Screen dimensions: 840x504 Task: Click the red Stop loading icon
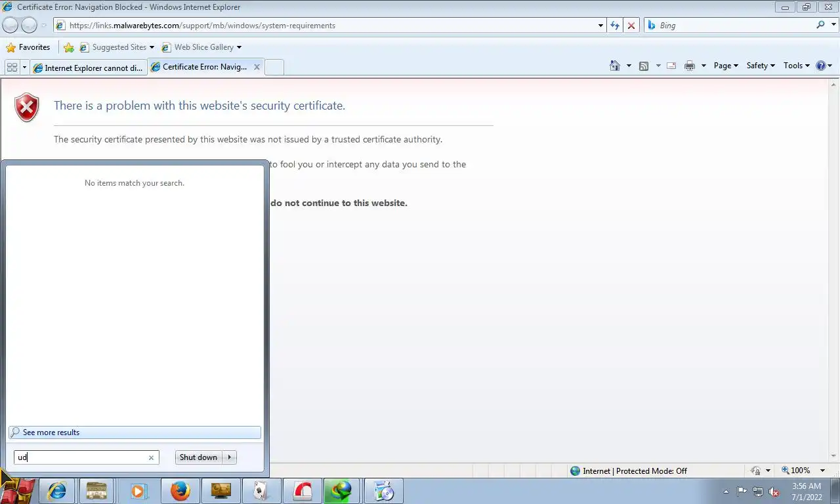tap(631, 26)
